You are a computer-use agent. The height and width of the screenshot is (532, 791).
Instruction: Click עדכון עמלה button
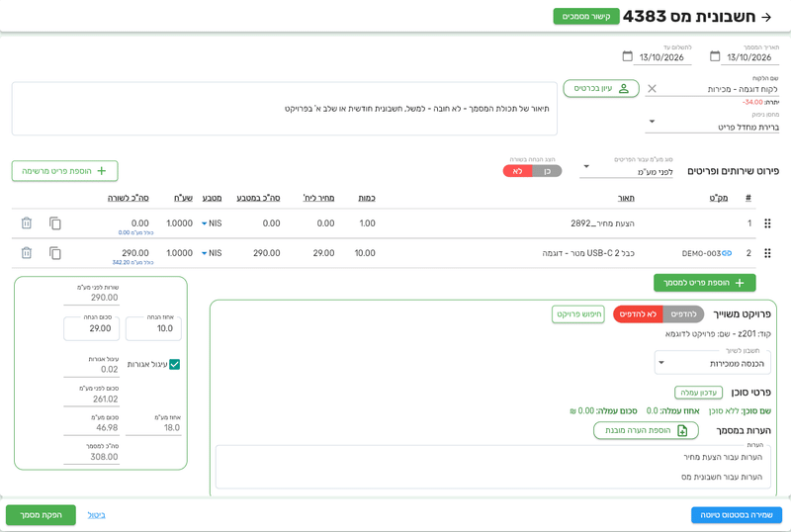click(x=698, y=393)
